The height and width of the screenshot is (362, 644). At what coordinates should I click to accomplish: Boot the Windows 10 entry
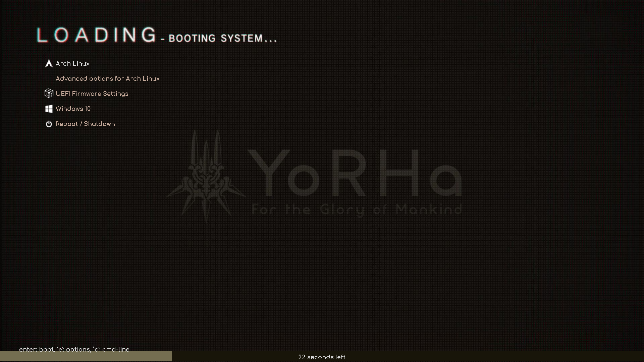(x=73, y=109)
